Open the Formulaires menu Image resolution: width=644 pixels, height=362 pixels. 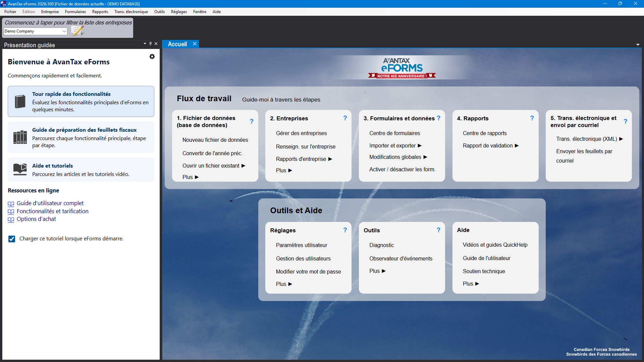point(75,12)
